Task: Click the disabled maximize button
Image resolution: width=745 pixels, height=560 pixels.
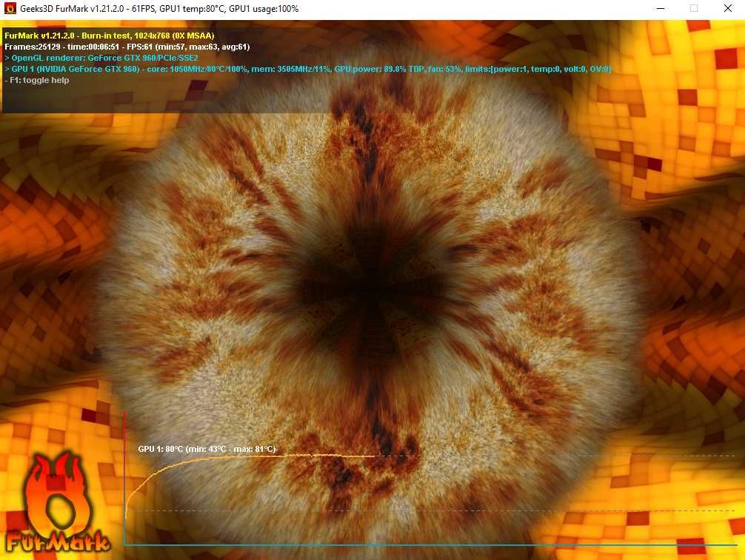Action: pos(694,9)
